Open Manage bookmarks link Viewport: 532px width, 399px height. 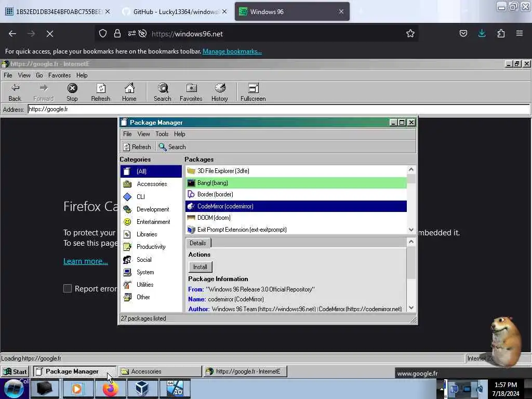(232, 51)
